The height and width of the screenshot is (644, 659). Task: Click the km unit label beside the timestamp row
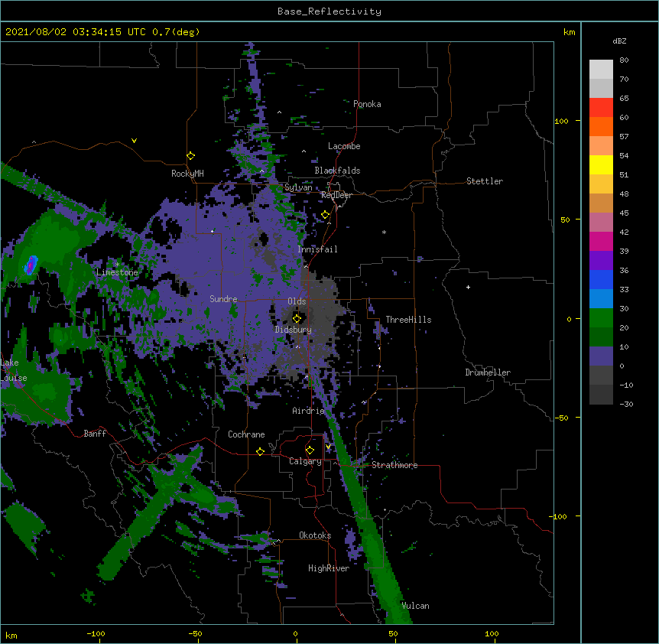click(570, 32)
